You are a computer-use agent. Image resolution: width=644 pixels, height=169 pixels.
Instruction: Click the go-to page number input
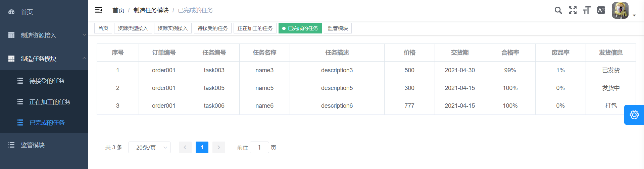click(x=259, y=148)
